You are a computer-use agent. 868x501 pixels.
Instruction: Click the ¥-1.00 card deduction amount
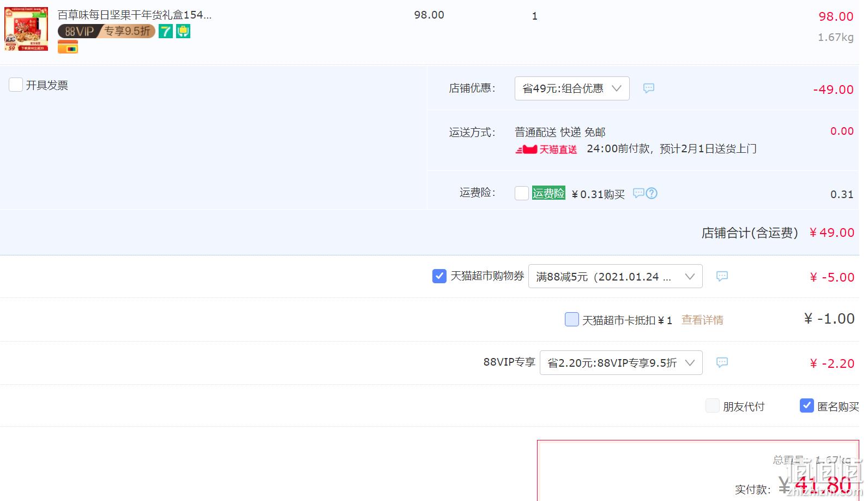tap(829, 319)
